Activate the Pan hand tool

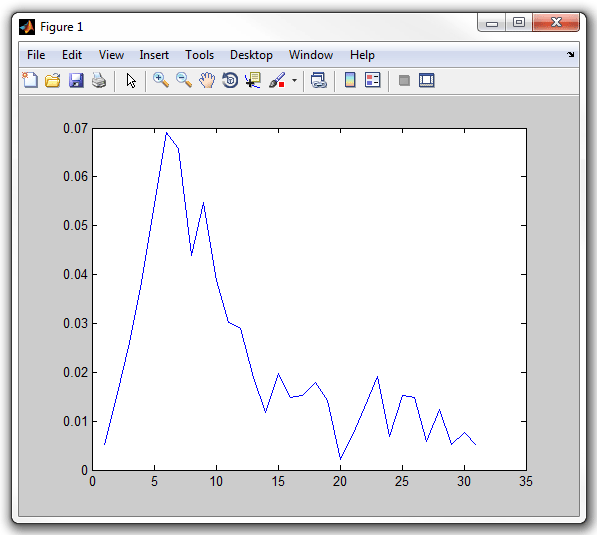point(207,80)
